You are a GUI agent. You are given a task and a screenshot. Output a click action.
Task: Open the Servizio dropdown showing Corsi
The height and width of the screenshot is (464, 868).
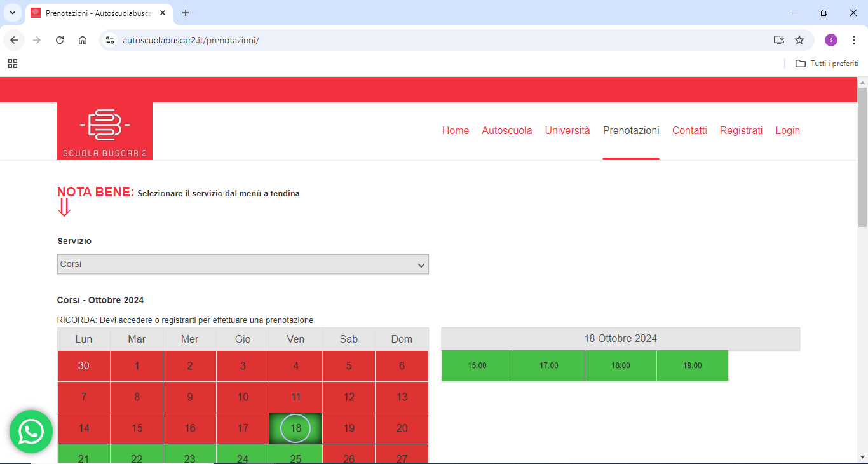tap(243, 264)
